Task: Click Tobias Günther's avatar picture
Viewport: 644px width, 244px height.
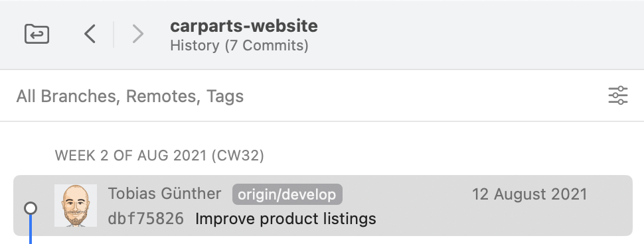Action: click(x=76, y=206)
